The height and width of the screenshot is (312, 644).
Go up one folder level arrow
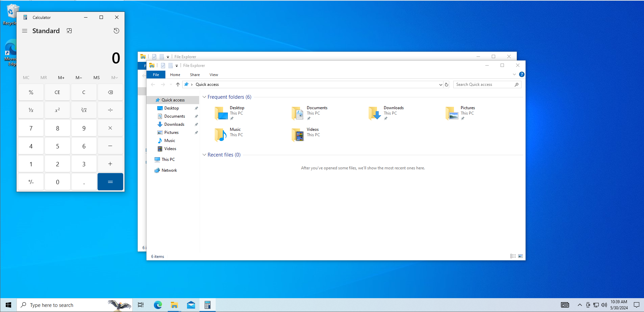pos(178,85)
